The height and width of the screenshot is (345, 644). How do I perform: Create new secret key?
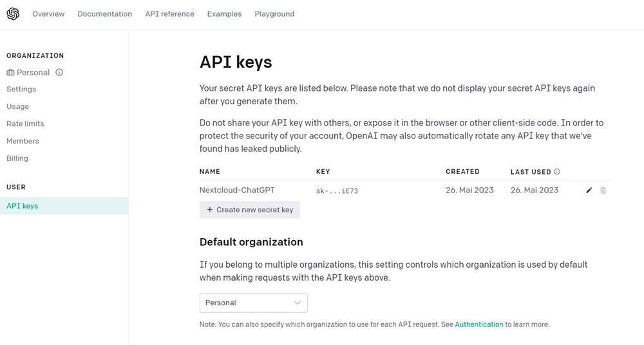pyautogui.click(x=250, y=210)
